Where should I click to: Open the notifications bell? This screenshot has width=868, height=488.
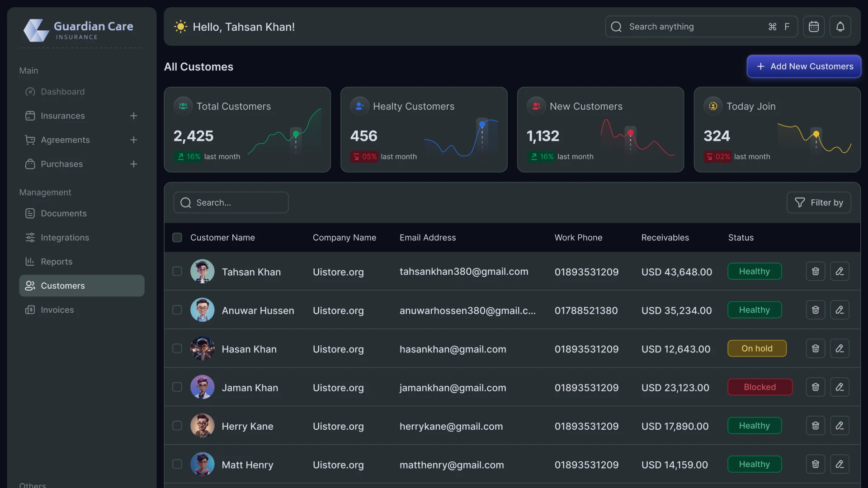[x=840, y=26]
